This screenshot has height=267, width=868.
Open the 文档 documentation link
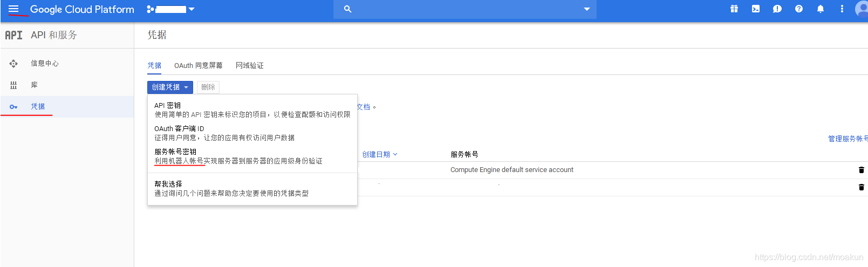pyautogui.click(x=364, y=107)
